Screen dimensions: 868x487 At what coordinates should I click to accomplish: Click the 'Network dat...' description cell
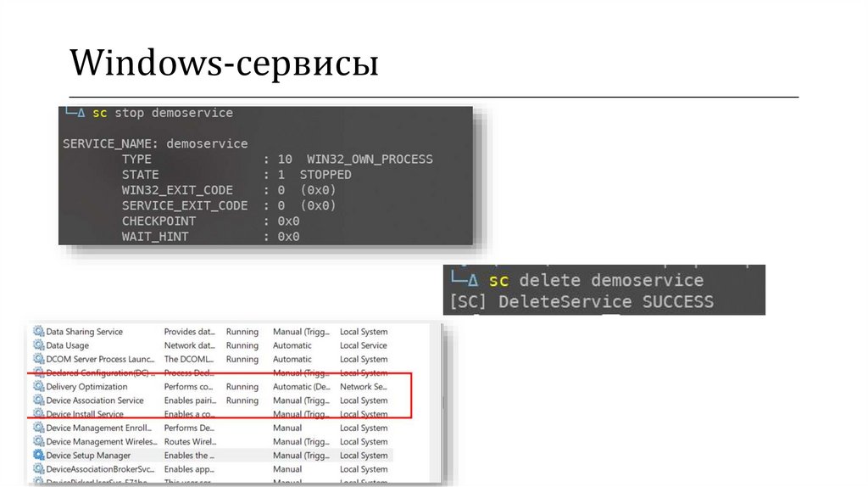point(189,345)
